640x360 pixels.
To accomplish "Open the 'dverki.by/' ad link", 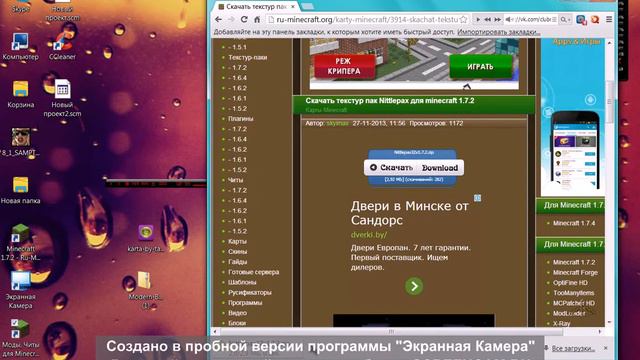I will 369,235.
